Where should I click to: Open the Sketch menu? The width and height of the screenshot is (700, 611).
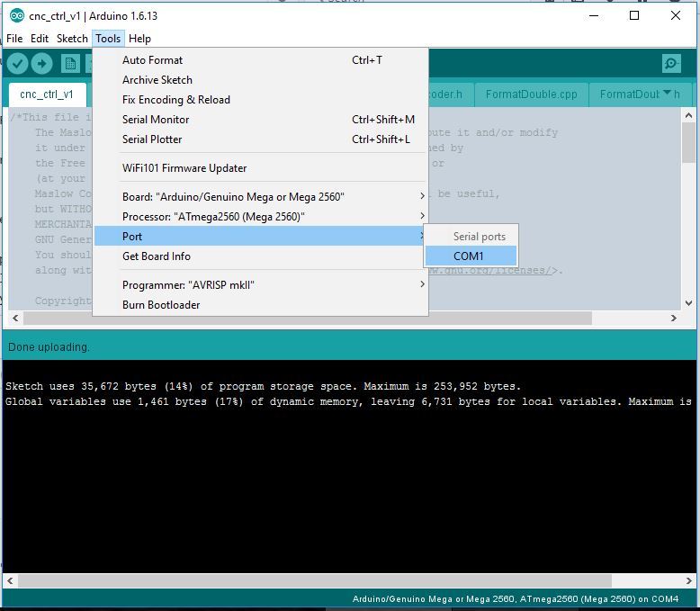point(72,39)
